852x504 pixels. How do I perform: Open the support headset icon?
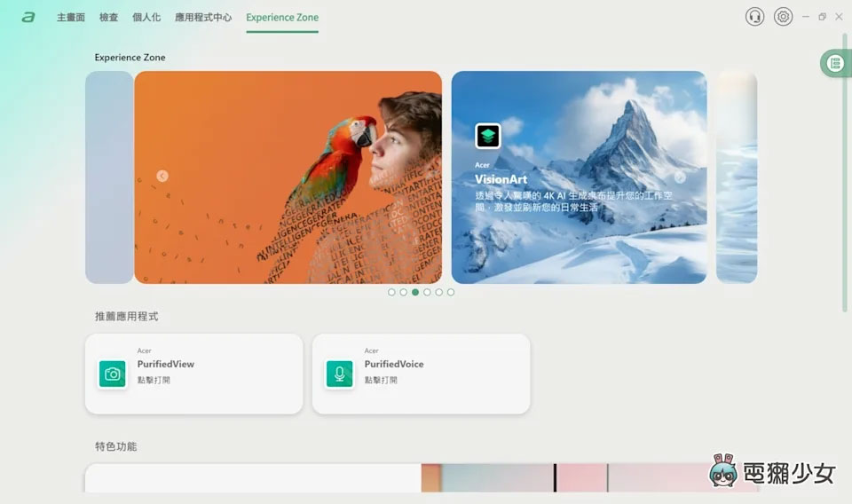tap(754, 17)
